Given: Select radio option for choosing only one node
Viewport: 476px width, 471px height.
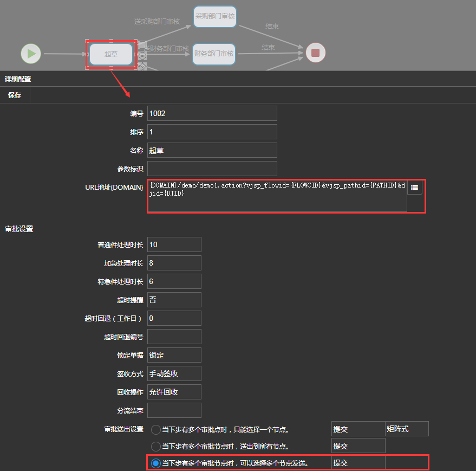Looking at the screenshot, I should click(x=156, y=430).
